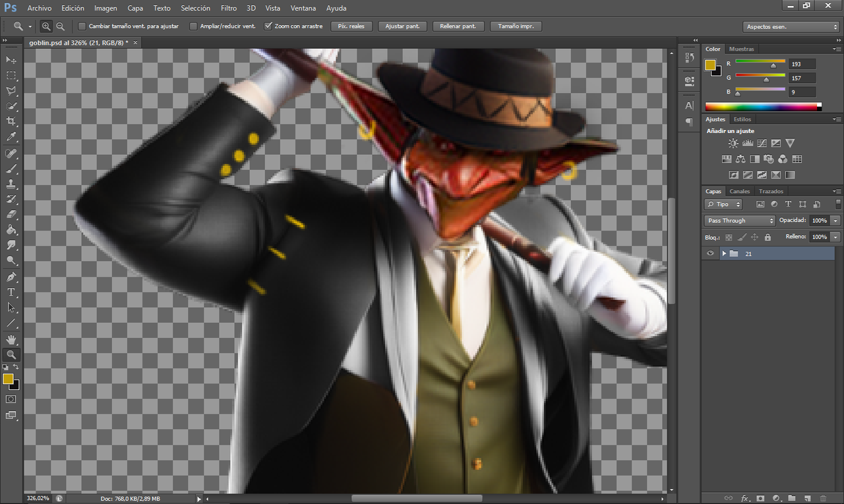Open the Capas panel options menu
The image size is (844, 504).
coord(837,191)
